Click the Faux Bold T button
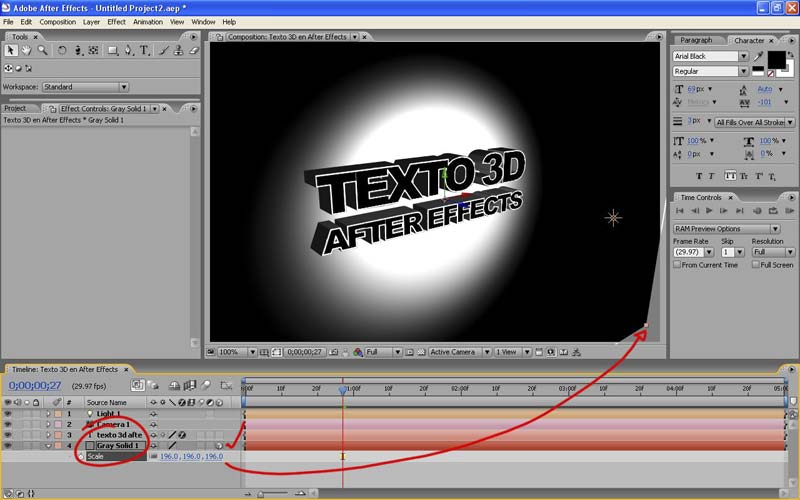The image size is (800, 500). (x=699, y=176)
